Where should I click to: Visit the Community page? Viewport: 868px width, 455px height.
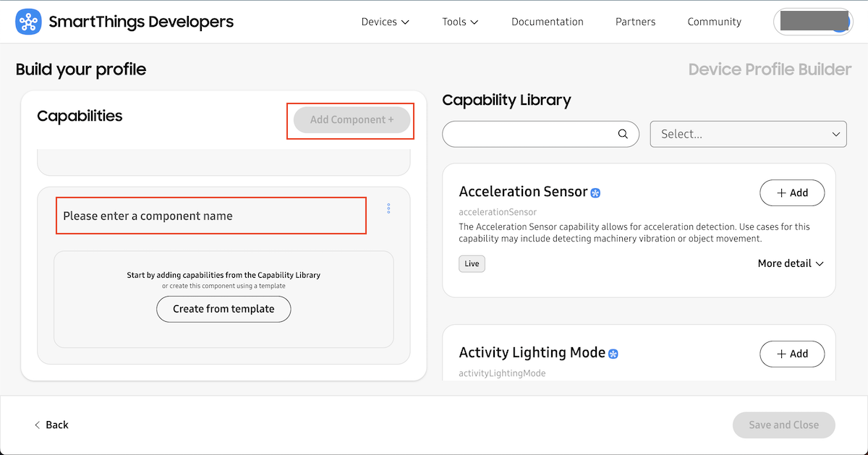(x=715, y=22)
